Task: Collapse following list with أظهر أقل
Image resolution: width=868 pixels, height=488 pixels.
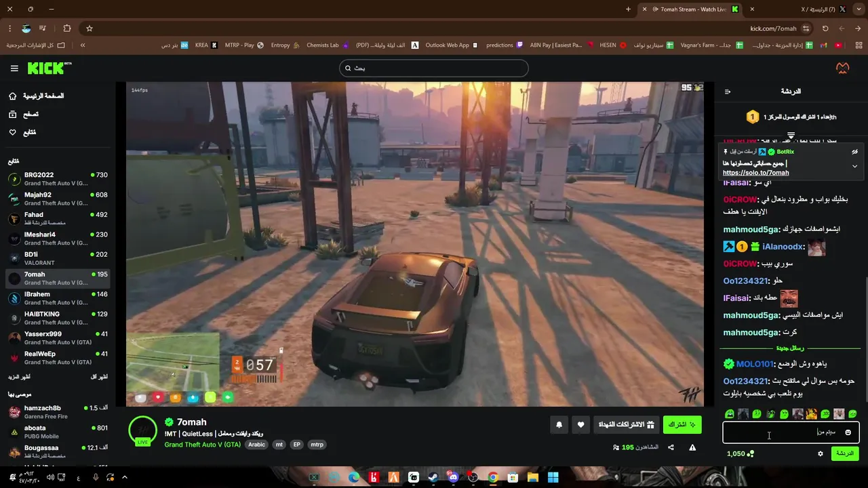Action: click(x=99, y=377)
